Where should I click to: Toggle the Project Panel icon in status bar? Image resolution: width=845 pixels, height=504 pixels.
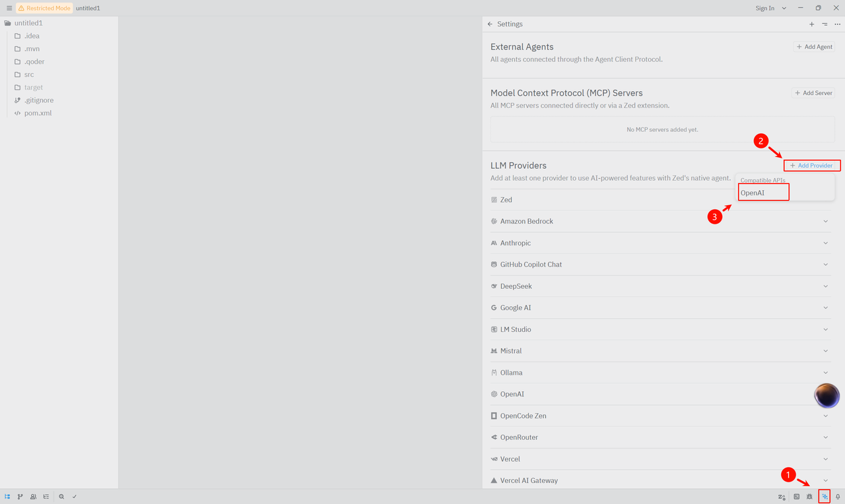[x=8, y=497]
